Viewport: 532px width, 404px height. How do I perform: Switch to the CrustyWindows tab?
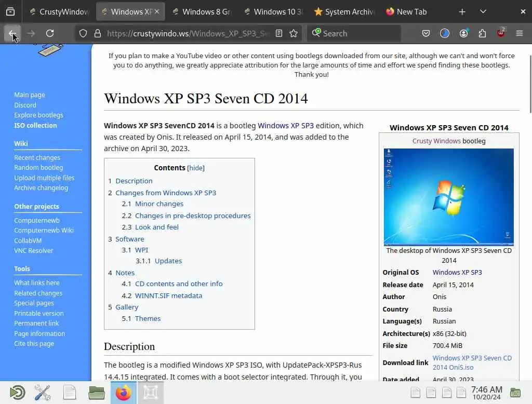[x=59, y=12]
